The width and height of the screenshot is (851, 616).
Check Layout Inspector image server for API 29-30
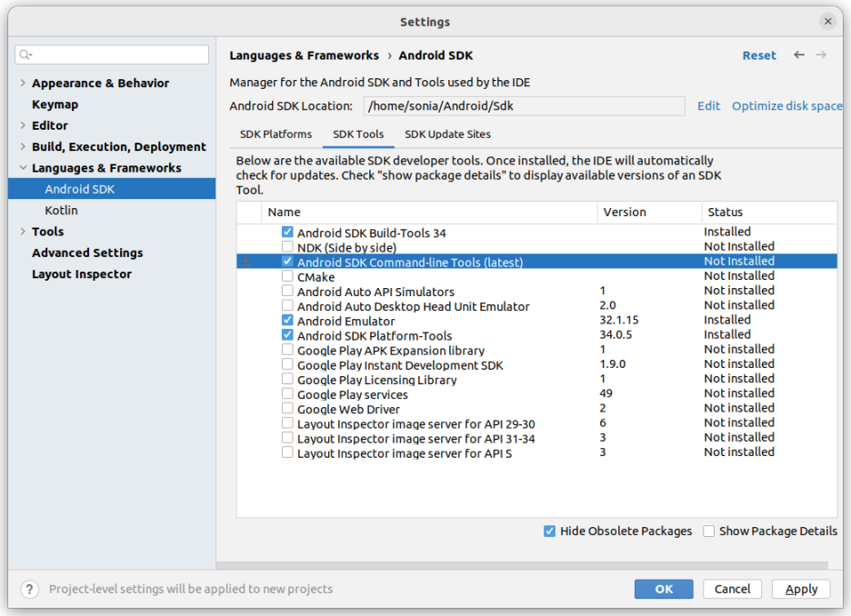pos(287,423)
